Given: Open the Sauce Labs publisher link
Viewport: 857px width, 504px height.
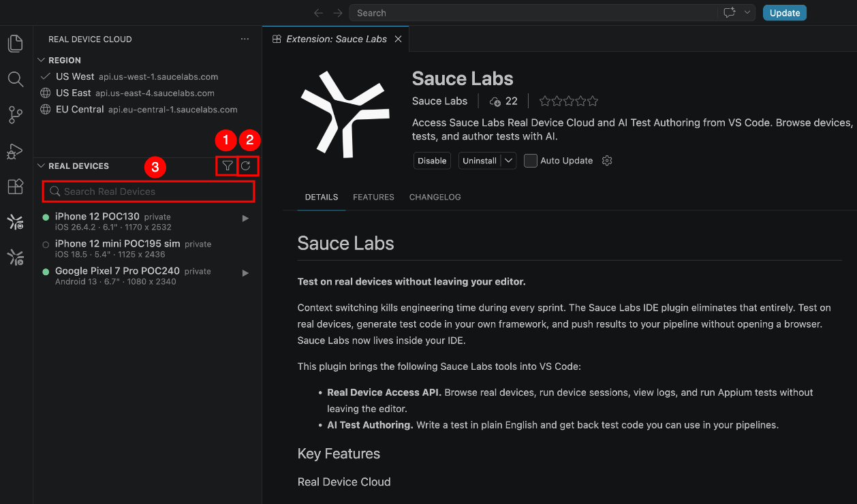Looking at the screenshot, I should pyautogui.click(x=439, y=101).
